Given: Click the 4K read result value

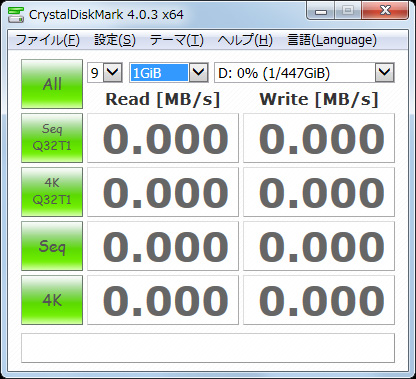Looking at the screenshot, I should click(x=166, y=300).
